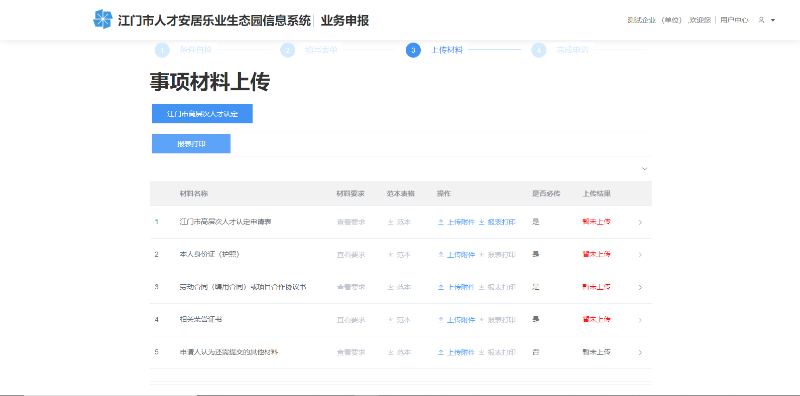Expand the 相关荣誉证书 row arrow
Viewport: 800px width, 396px height.
pyautogui.click(x=640, y=320)
